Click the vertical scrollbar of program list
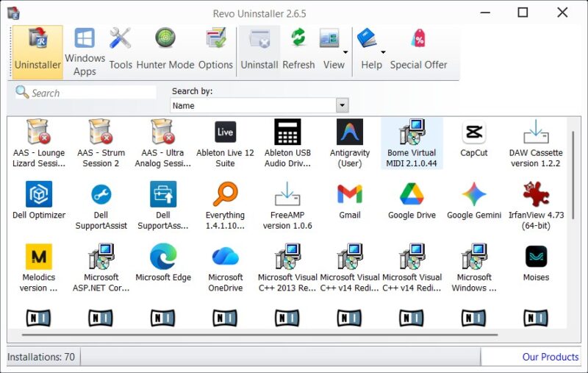Viewport: 588px width, 373px height. 573,175
